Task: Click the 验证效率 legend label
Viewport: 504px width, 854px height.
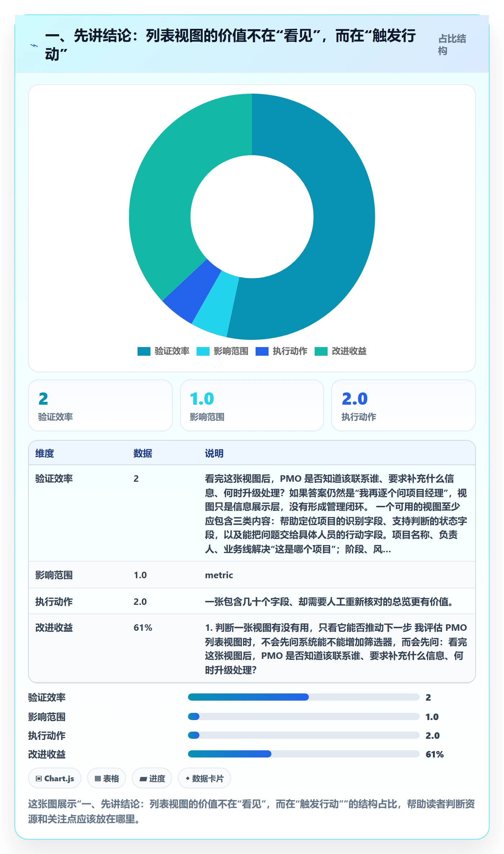Action: (x=172, y=351)
